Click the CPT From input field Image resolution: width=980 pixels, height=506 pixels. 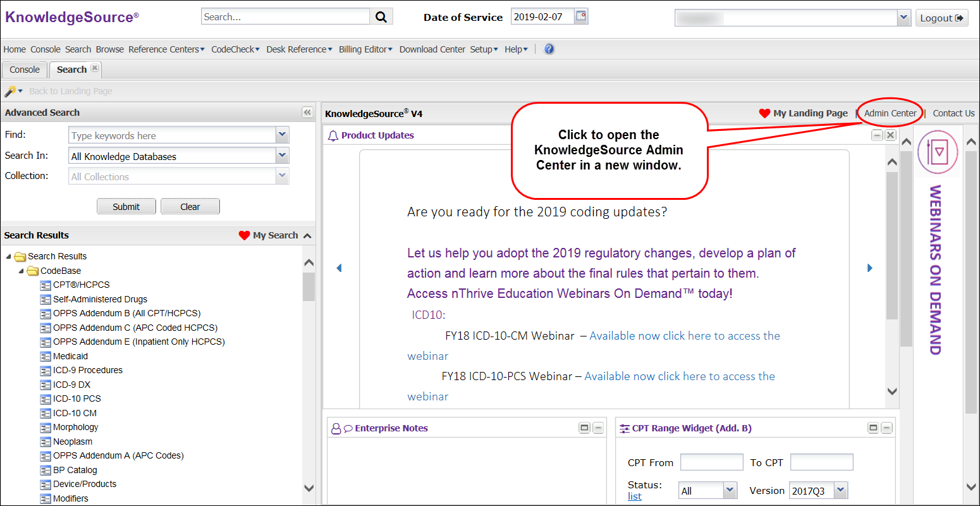click(711, 462)
